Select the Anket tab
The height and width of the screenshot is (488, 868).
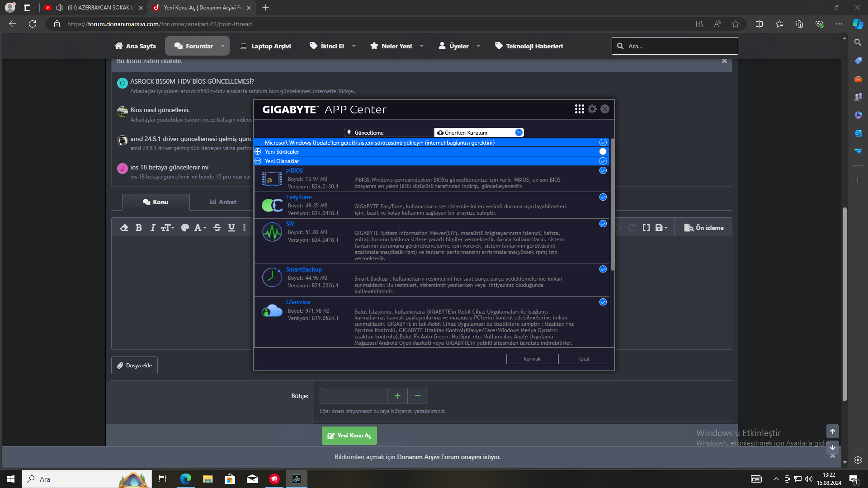pos(223,202)
